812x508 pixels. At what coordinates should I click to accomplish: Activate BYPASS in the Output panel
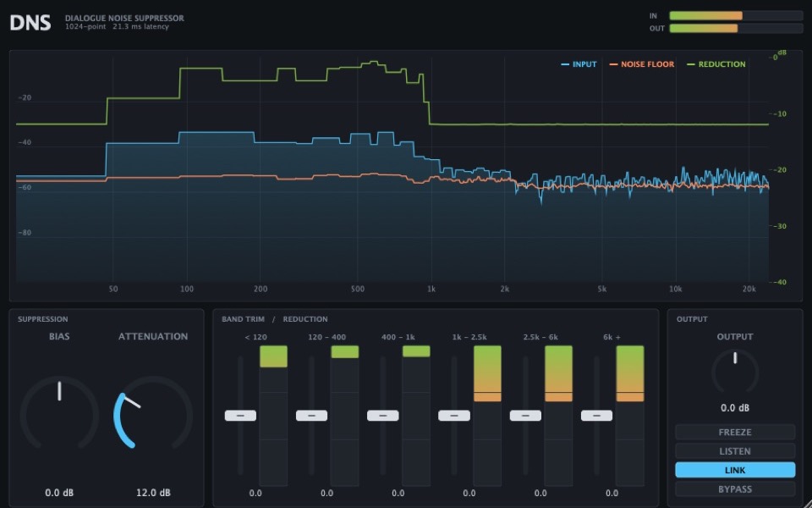click(735, 489)
